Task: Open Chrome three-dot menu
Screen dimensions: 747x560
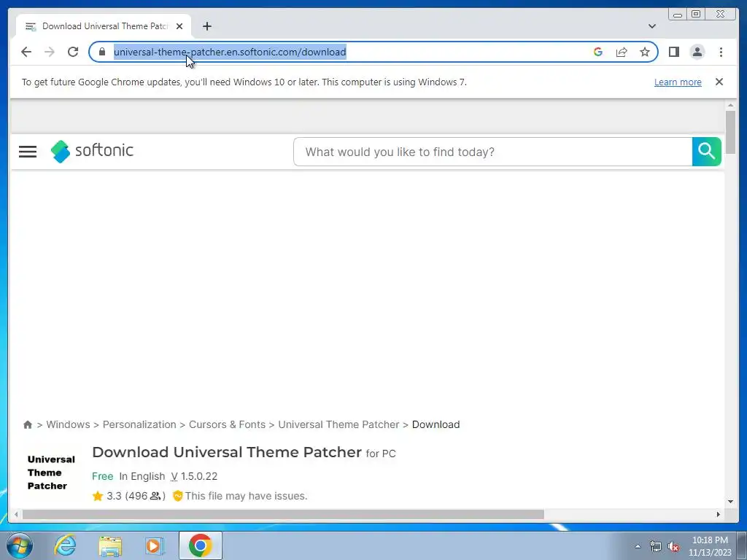Action: tap(721, 52)
